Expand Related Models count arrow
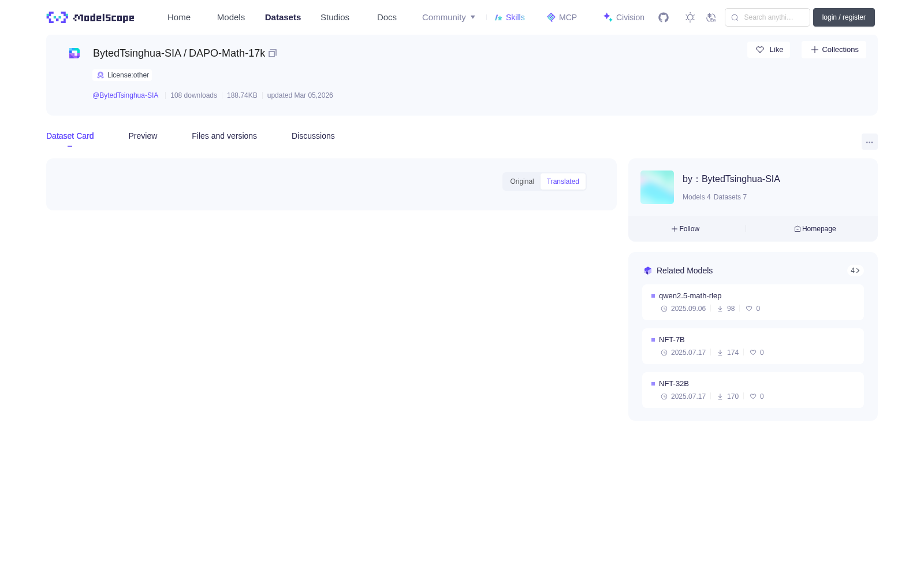This screenshot has width=924, height=578. [x=855, y=271]
